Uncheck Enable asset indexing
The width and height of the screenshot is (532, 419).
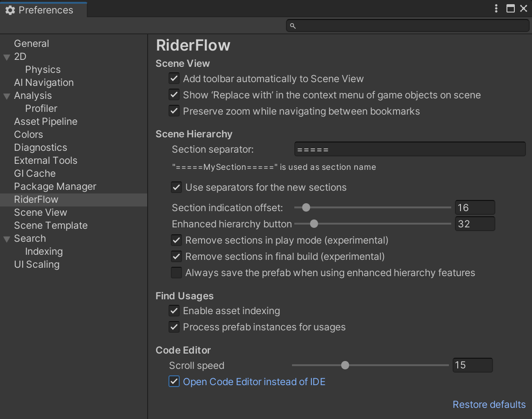174,311
